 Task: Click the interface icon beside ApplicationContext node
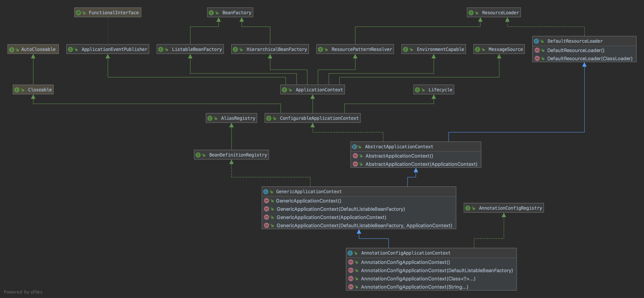coord(285,90)
